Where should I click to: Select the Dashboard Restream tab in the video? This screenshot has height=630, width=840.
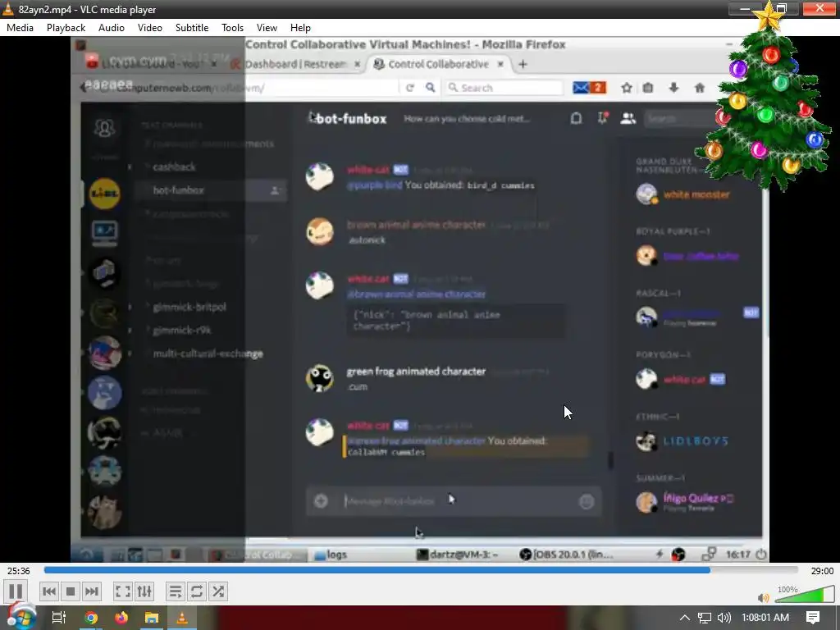[x=296, y=64]
